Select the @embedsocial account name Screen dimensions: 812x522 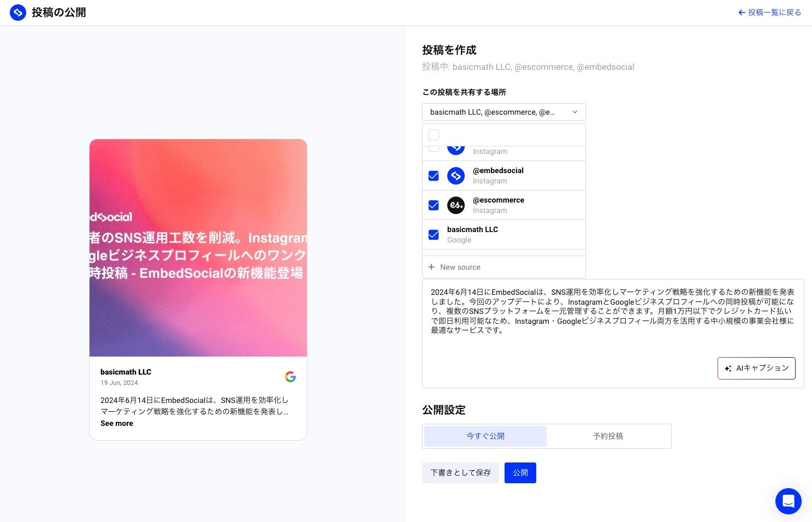point(498,170)
